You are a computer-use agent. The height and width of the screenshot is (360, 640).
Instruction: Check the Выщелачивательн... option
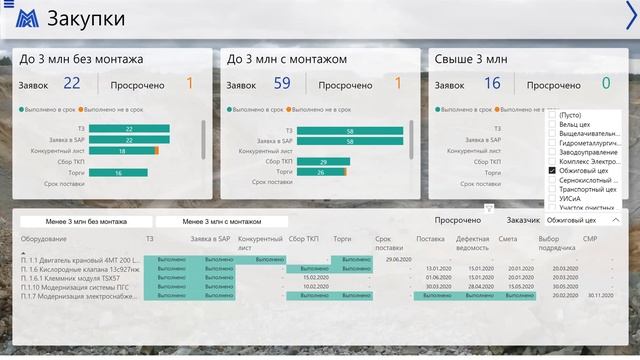pyautogui.click(x=552, y=133)
